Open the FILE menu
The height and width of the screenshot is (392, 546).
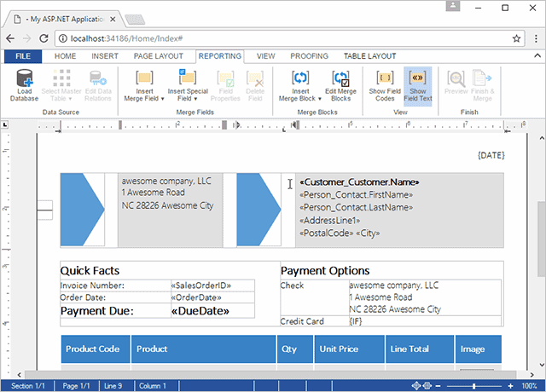pyautogui.click(x=23, y=56)
